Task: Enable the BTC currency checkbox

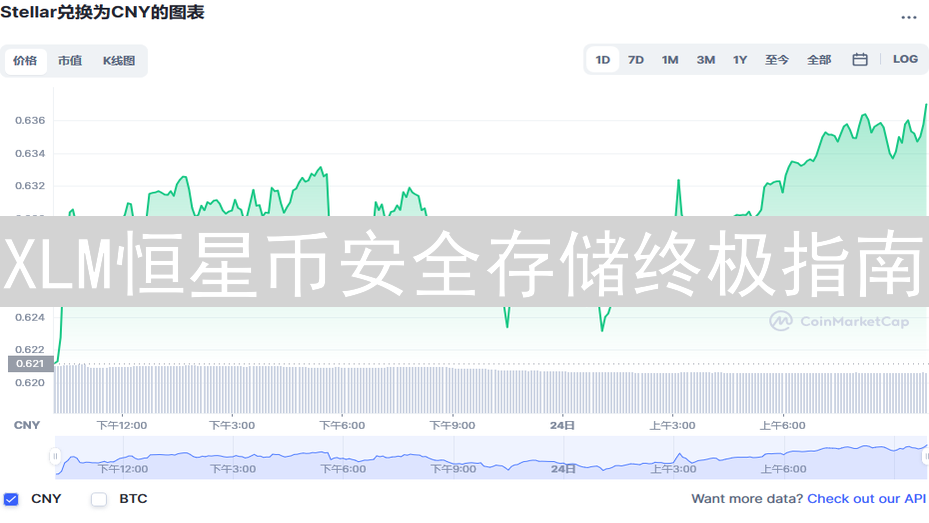Action: click(x=99, y=499)
